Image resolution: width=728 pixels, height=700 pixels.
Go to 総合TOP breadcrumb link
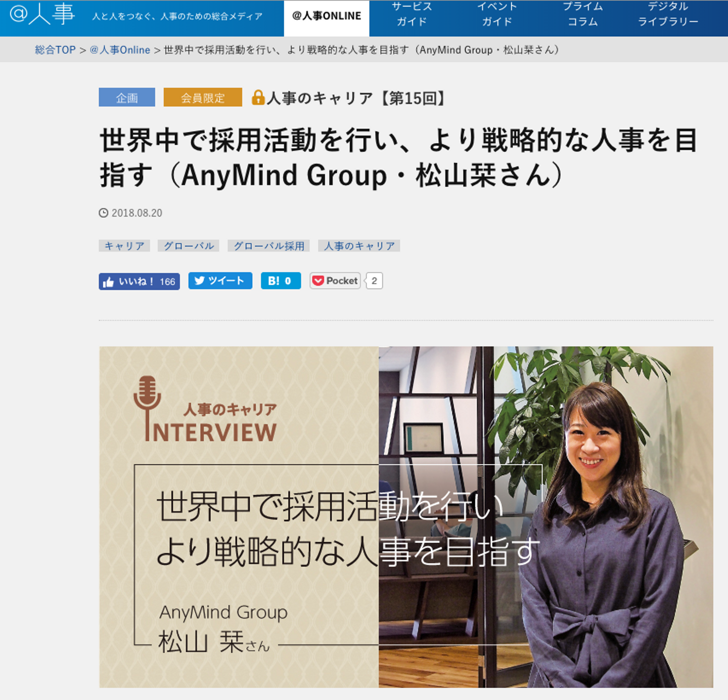click(x=55, y=50)
